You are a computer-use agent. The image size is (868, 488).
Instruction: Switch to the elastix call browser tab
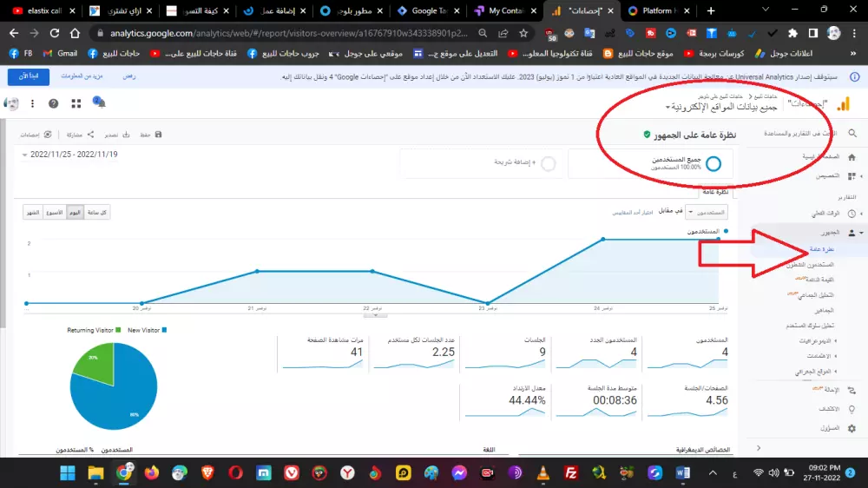click(x=43, y=10)
